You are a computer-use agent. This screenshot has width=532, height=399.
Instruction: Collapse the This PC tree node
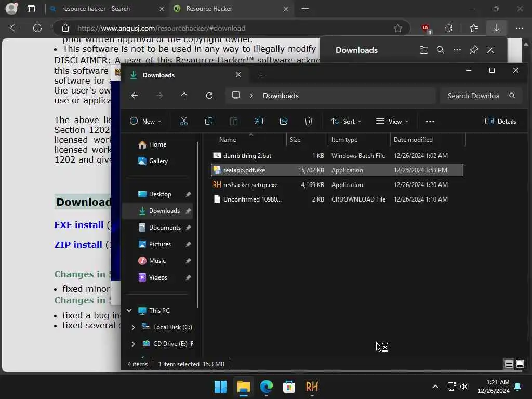(x=129, y=311)
